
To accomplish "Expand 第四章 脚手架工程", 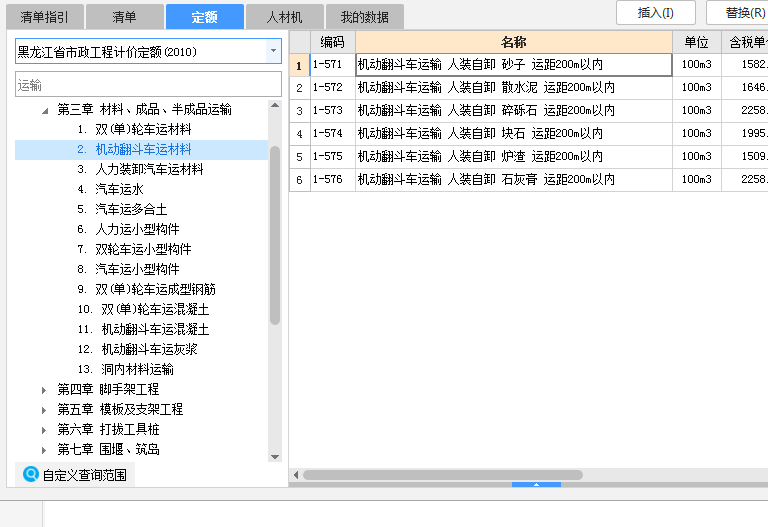I will coord(44,390).
